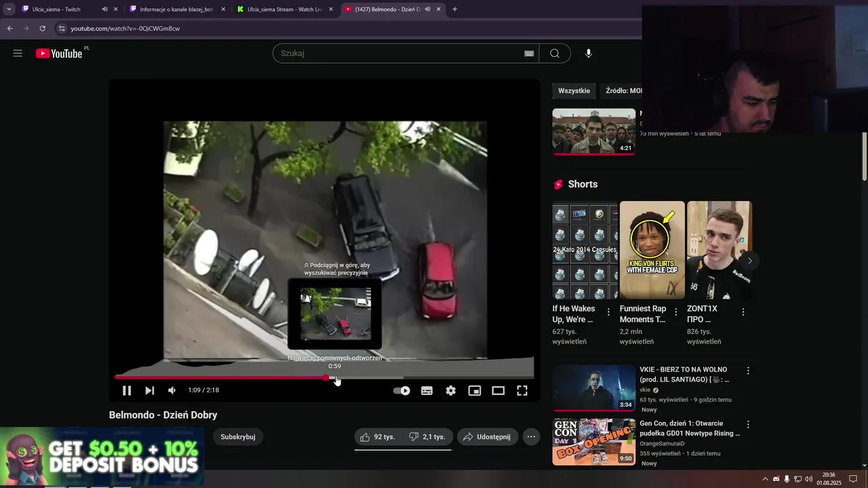Reload the YouTube page
Image resolution: width=868 pixels, height=488 pixels.
point(42,28)
